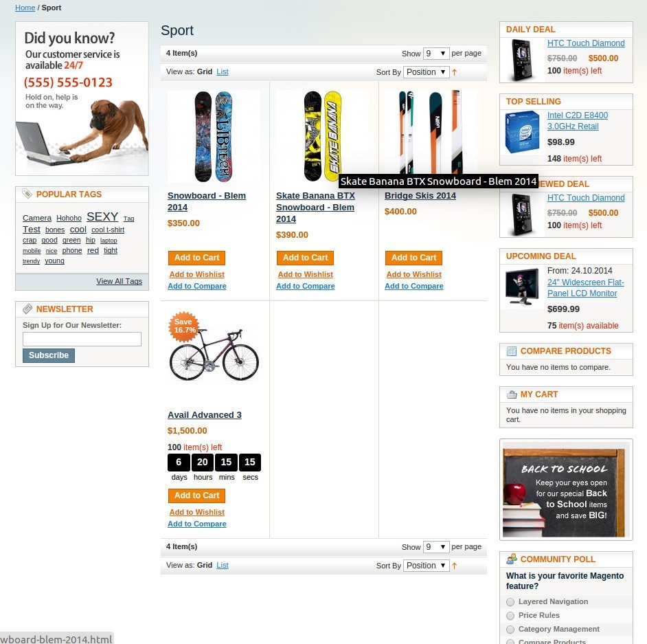Click the My Cart basket icon
647x644 pixels.
(512, 395)
